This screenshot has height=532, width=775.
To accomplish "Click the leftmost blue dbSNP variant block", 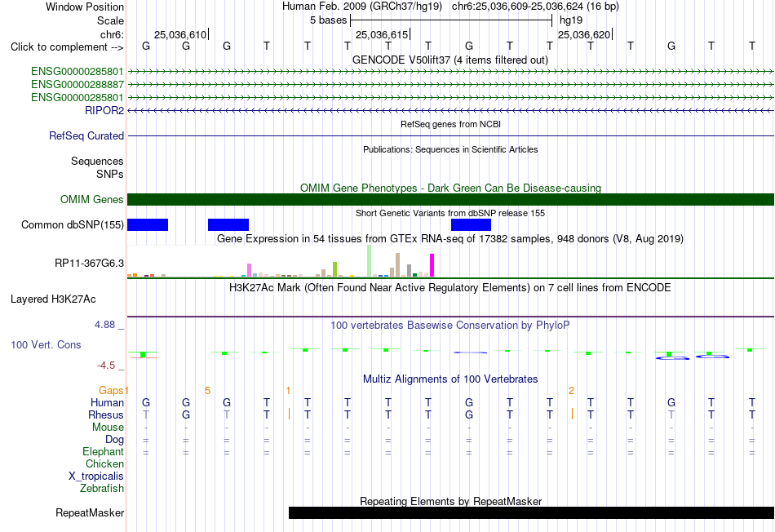I will 148,225.
